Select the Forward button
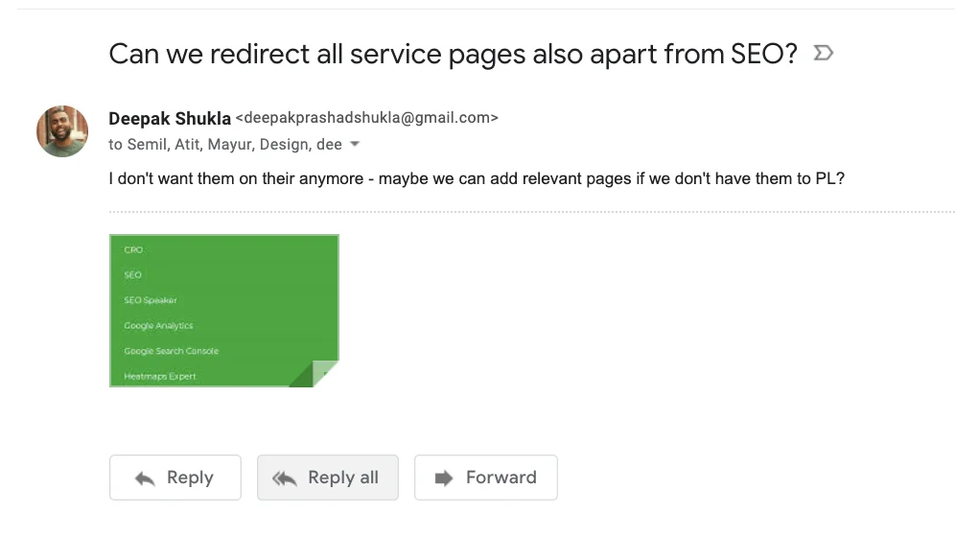 tap(486, 478)
